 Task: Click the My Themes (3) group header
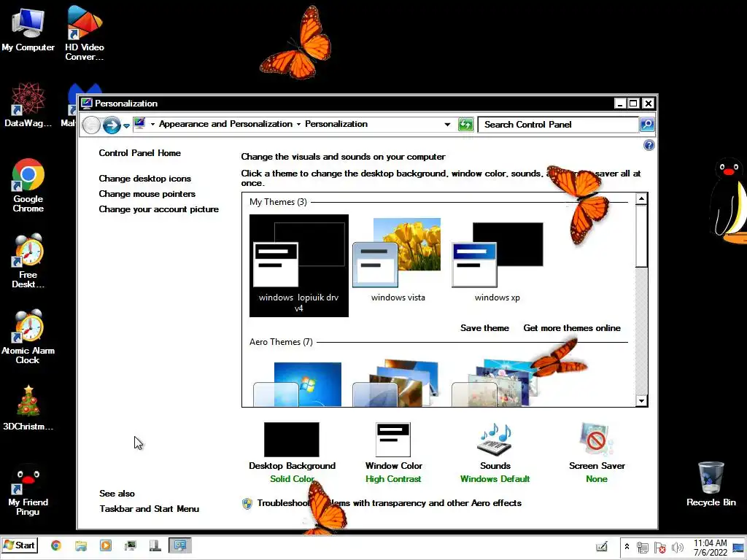[278, 202]
